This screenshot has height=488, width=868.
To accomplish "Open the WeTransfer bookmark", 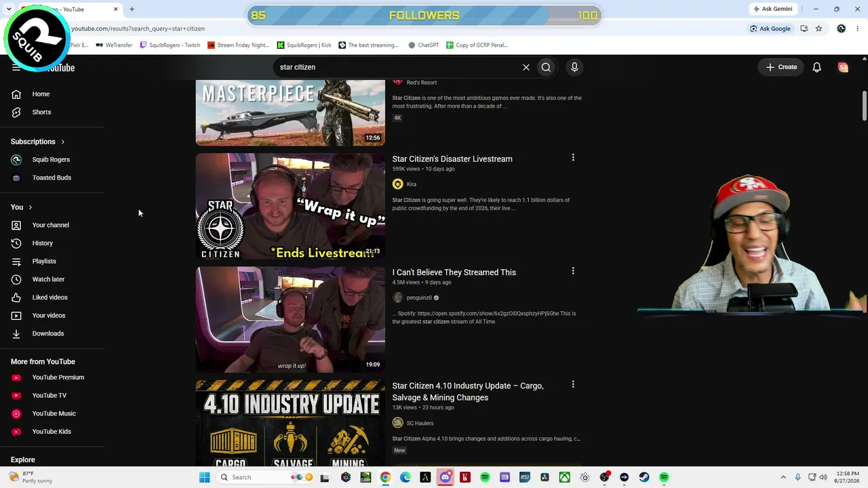I will pos(114,45).
